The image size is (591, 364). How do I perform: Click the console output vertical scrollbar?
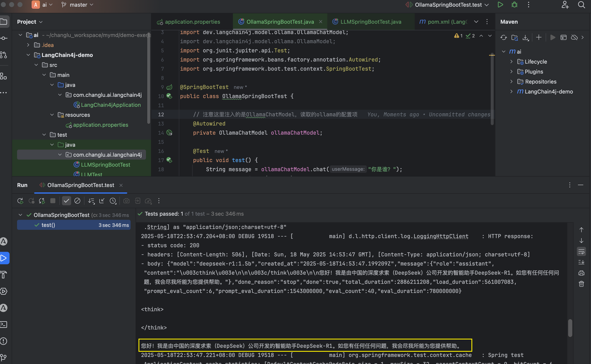pos(570,328)
